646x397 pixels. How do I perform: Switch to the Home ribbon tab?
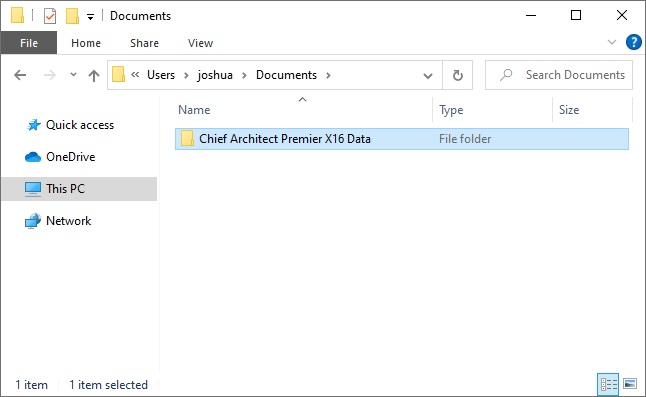point(86,43)
